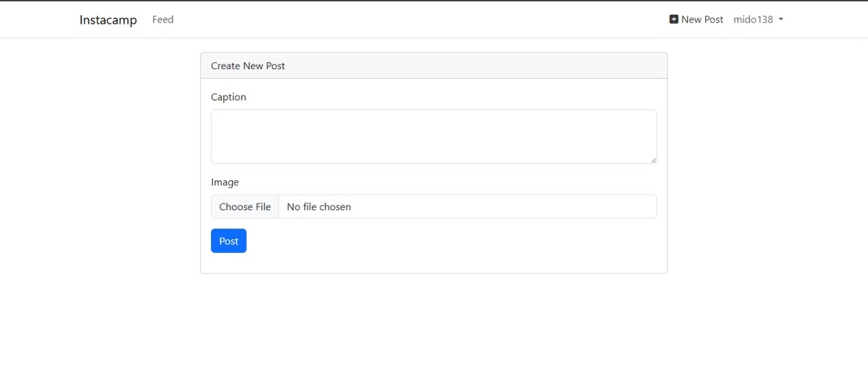Click the 'No file chosen' file field

pos(467,207)
